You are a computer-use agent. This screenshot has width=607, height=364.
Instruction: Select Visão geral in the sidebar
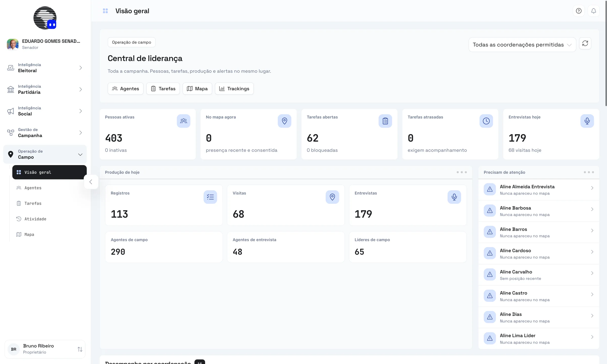49,172
